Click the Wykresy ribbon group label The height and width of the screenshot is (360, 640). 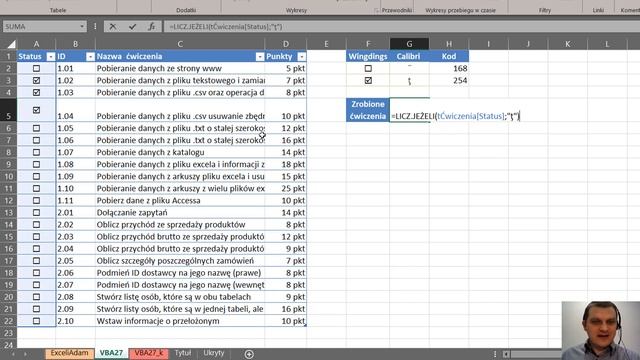(x=296, y=10)
